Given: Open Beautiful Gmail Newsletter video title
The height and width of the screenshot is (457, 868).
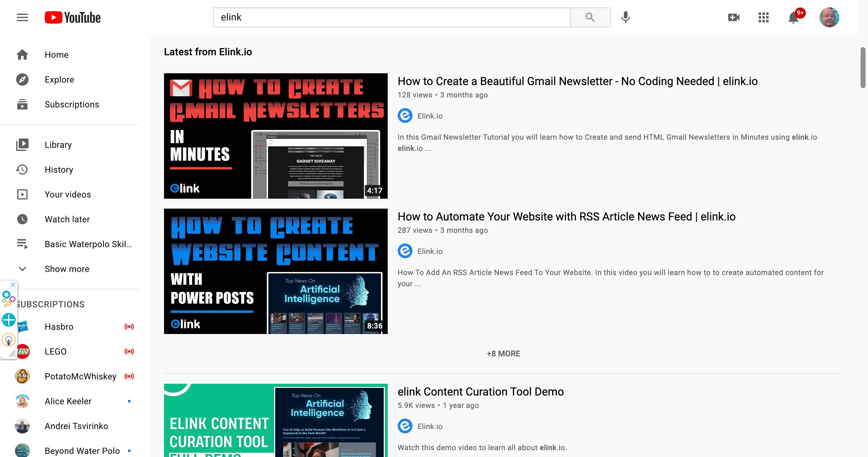Looking at the screenshot, I should pyautogui.click(x=578, y=81).
